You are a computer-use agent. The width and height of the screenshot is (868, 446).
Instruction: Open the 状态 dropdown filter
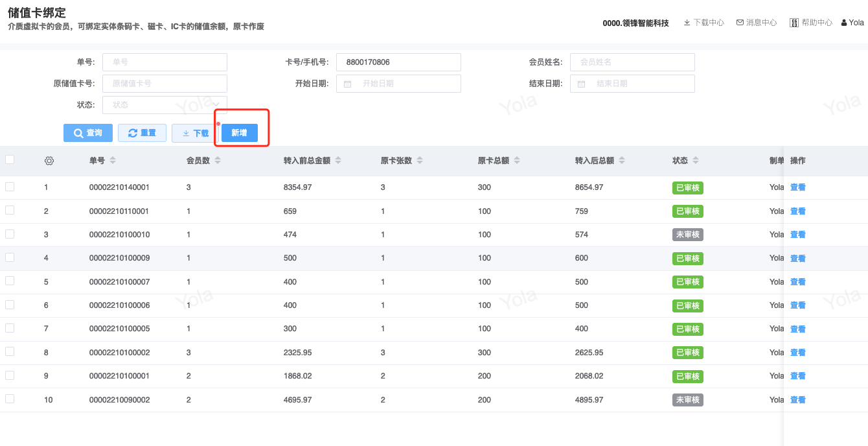[165, 104]
